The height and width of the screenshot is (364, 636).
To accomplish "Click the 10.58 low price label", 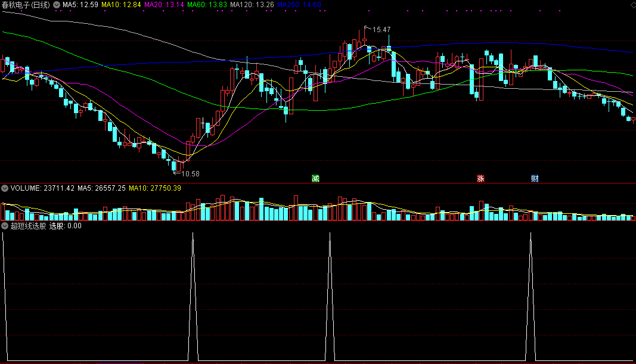I will coord(190,174).
